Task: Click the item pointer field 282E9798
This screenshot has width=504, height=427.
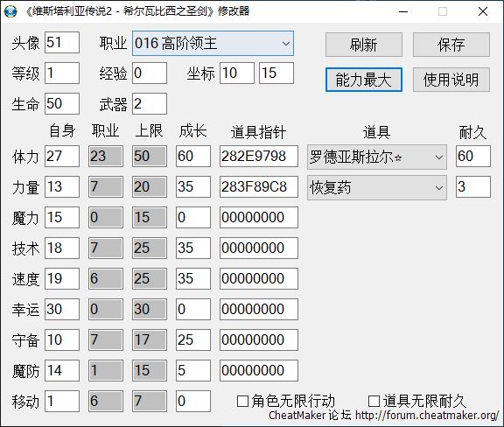Action: (259, 157)
